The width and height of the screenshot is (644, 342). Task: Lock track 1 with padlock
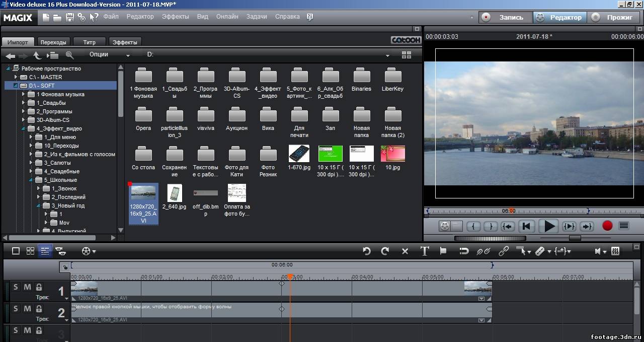point(39,287)
